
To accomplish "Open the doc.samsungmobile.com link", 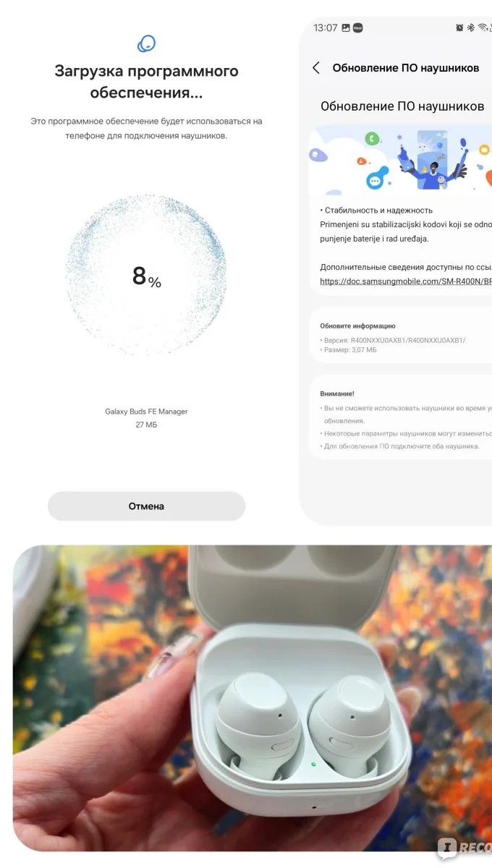I will click(406, 281).
